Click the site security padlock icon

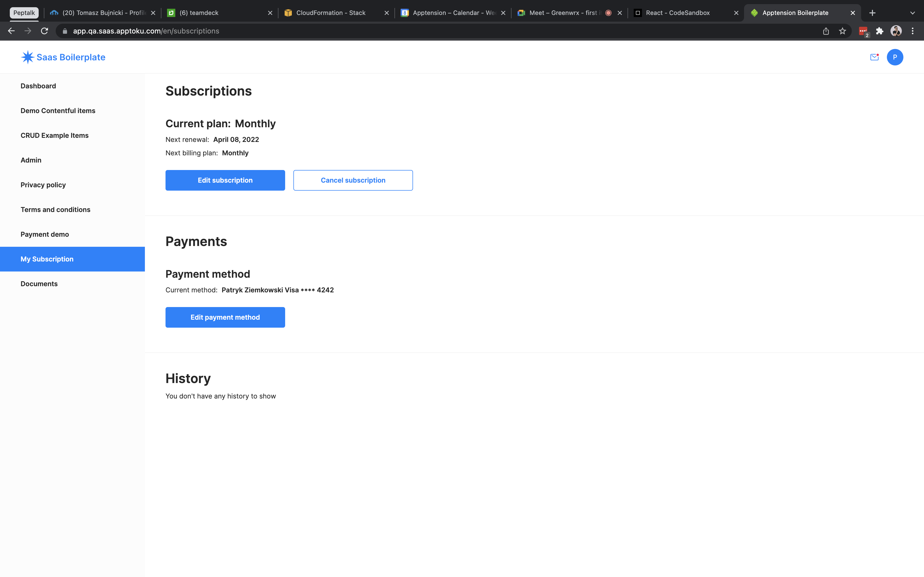click(x=64, y=31)
